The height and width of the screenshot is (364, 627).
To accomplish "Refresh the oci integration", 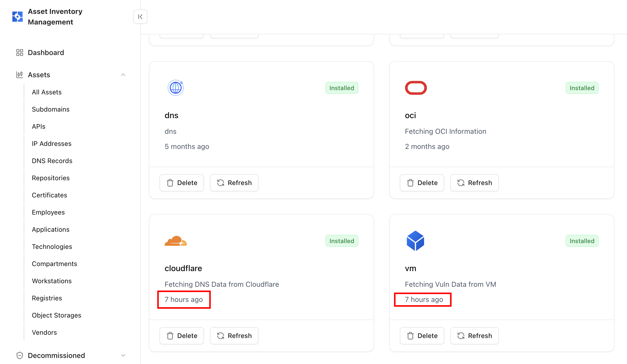I will (x=474, y=183).
